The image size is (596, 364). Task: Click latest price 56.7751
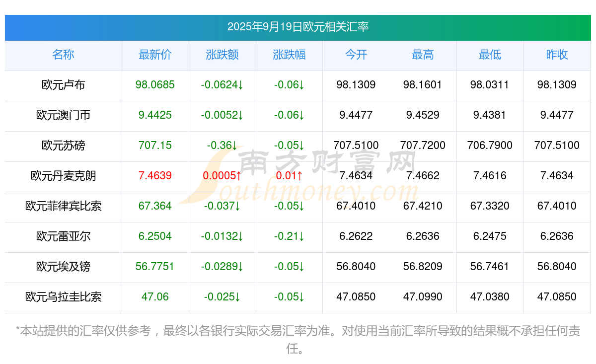[155, 267]
